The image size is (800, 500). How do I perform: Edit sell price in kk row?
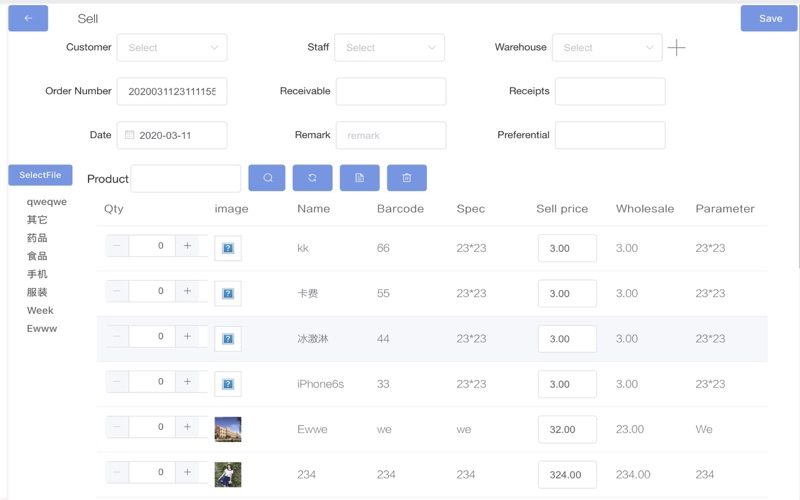pos(567,248)
